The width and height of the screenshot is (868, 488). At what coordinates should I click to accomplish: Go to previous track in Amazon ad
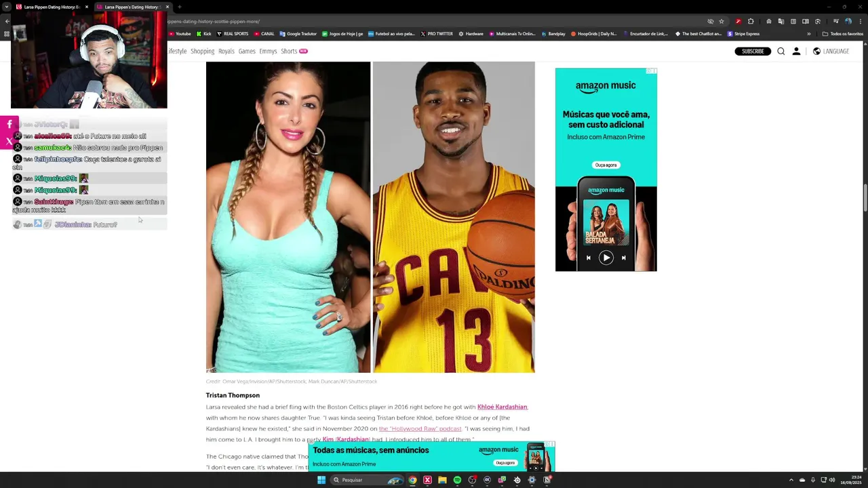coord(588,258)
